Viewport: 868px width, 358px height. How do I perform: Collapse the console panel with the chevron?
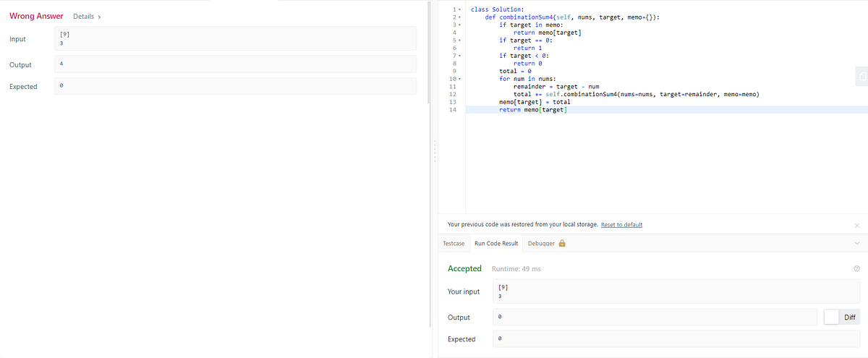pos(857,244)
